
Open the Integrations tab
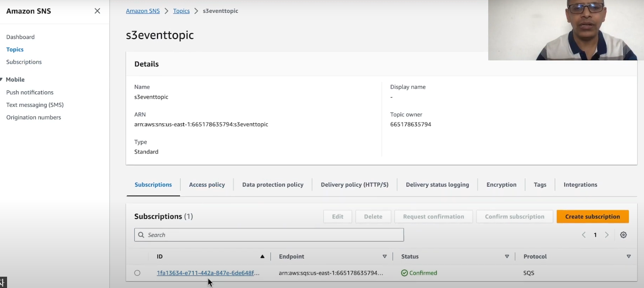click(x=580, y=185)
